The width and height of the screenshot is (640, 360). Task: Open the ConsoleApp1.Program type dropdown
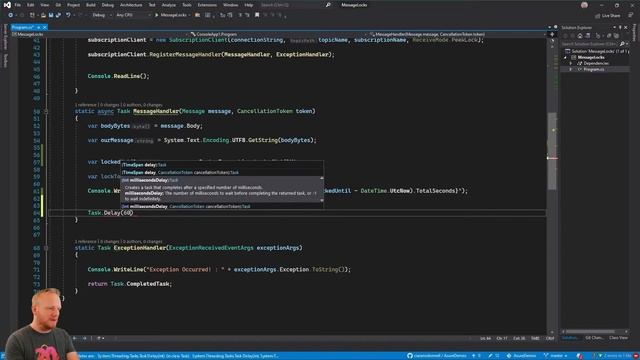coord(278,34)
